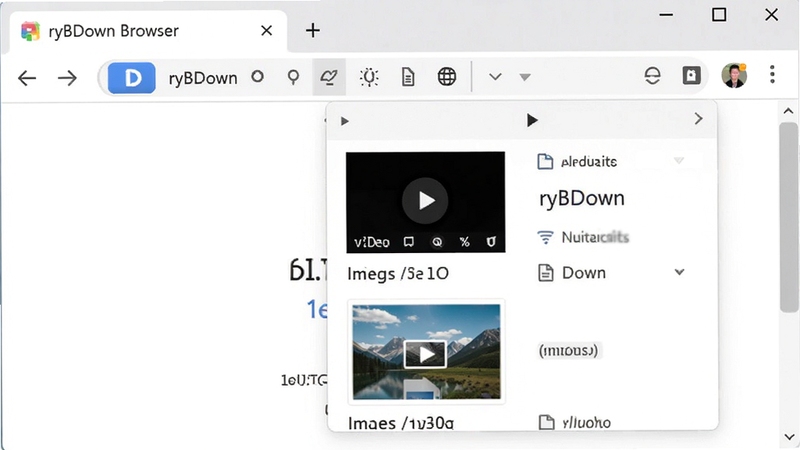Click the right chevron in panel header
Screen dimensions: 800x450
[698, 119]
